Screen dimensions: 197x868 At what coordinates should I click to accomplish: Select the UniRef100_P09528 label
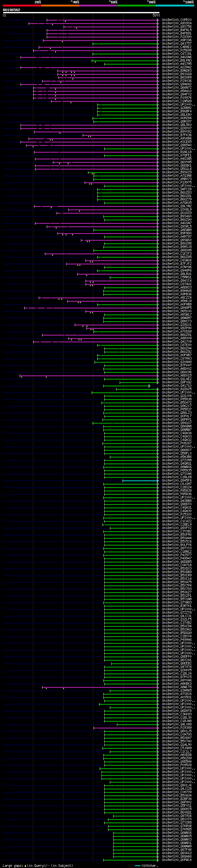(177, 765)
